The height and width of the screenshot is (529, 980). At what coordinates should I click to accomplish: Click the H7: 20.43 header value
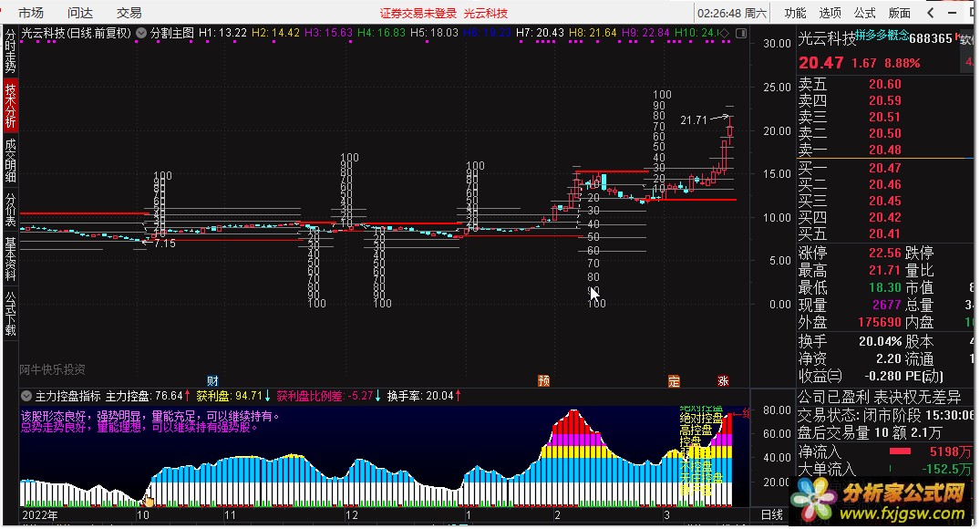point(540,33)
